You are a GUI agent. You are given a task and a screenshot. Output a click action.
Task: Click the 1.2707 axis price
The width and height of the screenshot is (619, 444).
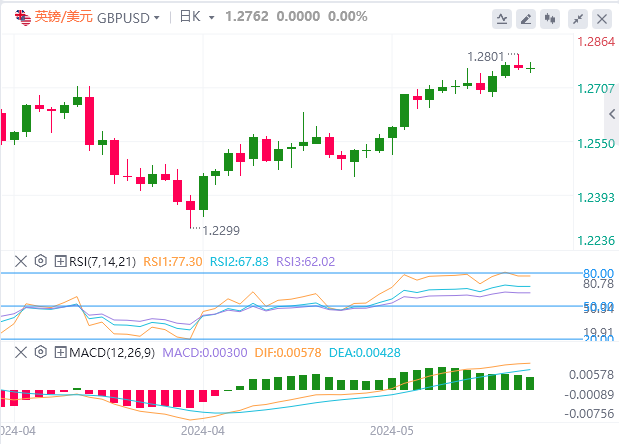point(596,88)
